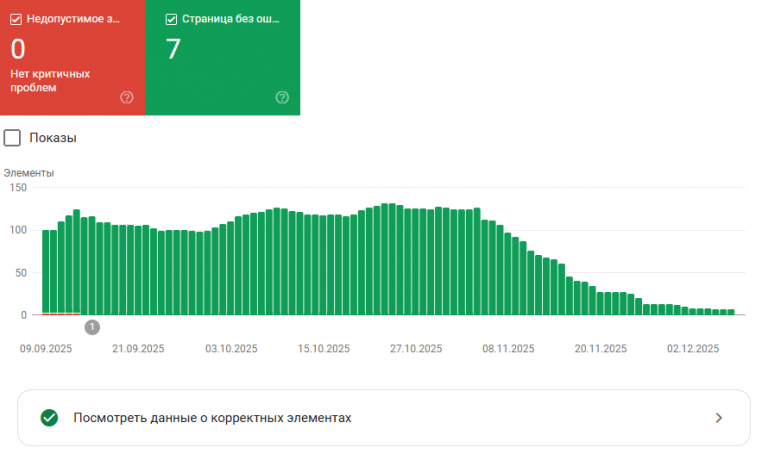Viewport: 768px width, 460px height.
Task: Click green checkmark icon beside correct elements link
Action: click(49, 418)
